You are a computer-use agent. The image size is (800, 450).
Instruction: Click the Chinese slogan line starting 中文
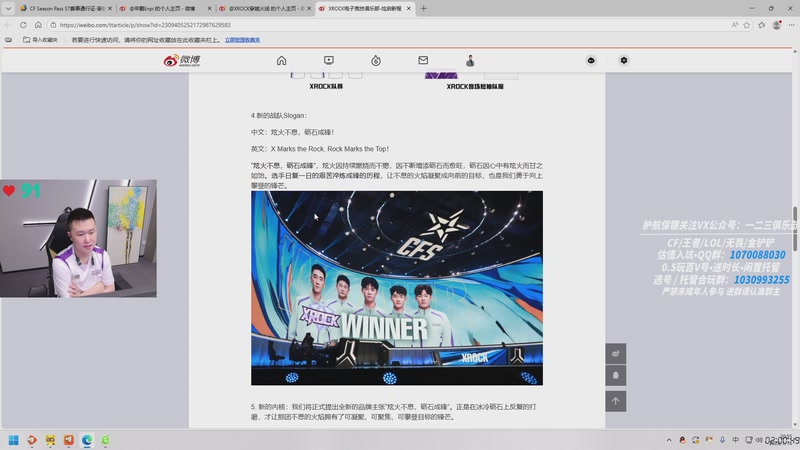[292, 132]
